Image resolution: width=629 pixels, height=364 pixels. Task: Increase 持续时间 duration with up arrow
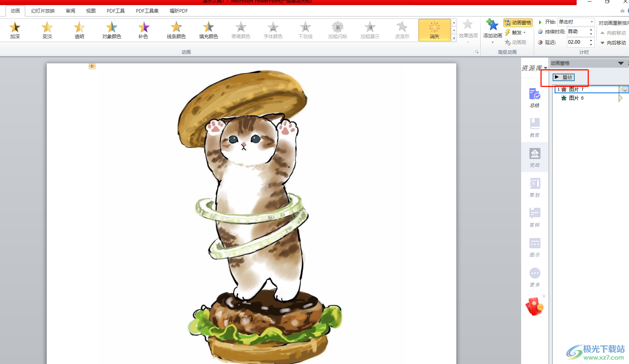click(x=591, y=30)
